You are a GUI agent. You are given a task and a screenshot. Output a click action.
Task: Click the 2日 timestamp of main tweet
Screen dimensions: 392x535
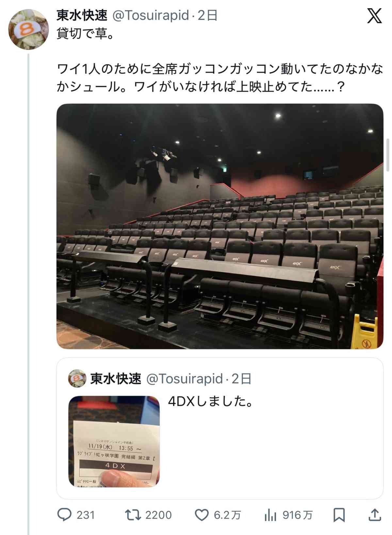coord(208,15)
